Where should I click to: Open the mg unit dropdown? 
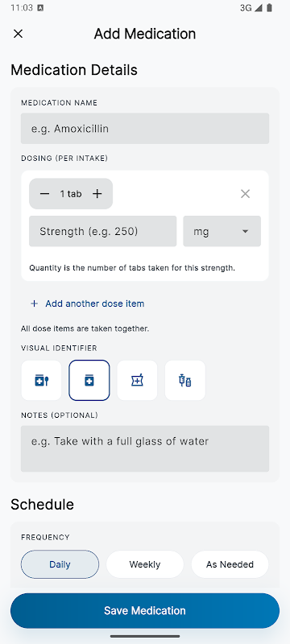click(222, 231)
